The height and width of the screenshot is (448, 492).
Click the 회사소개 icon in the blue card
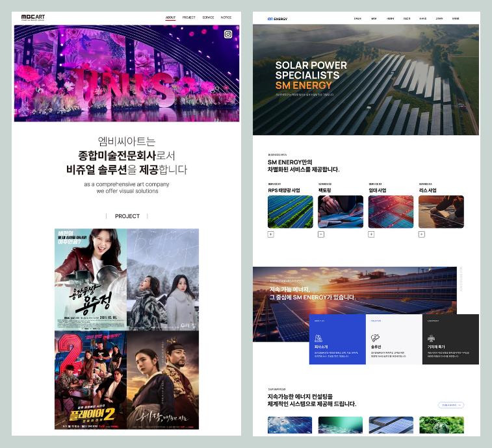[x=318, y=338]
